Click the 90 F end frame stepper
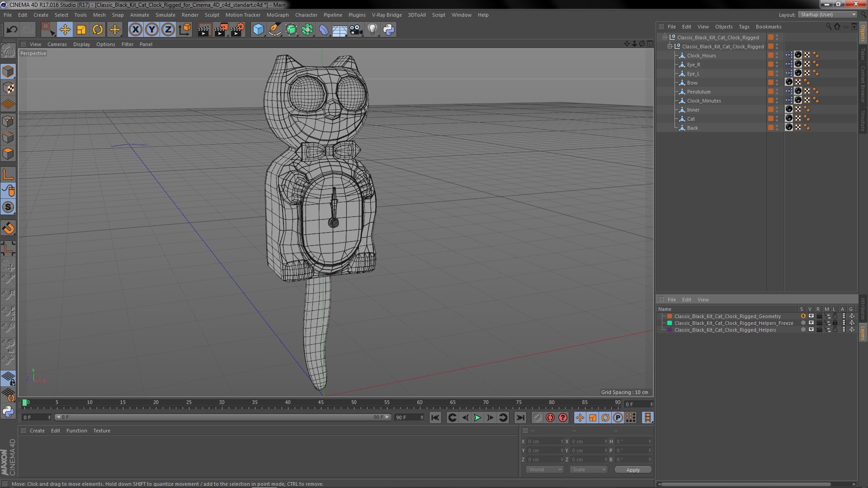 pos(422,418)
